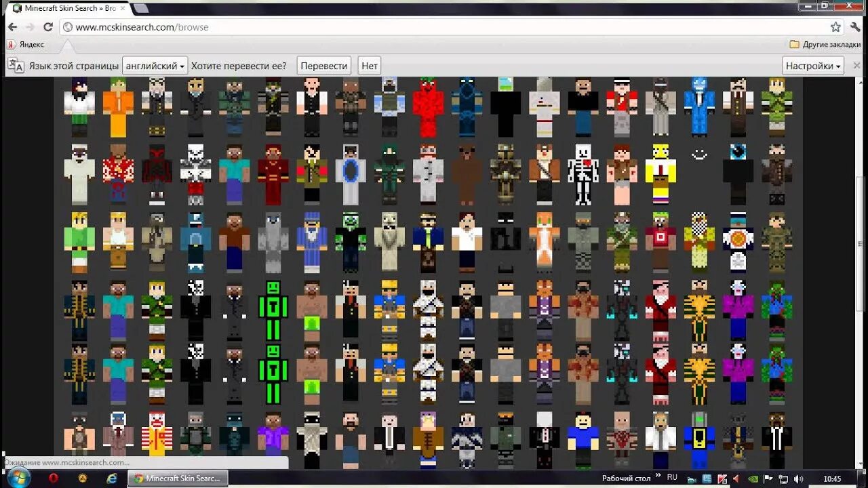Viewport: 868px width, 488px height.
Task: Open the Windows Start orb
Action: pyautogui.click(x=18, y=478)
